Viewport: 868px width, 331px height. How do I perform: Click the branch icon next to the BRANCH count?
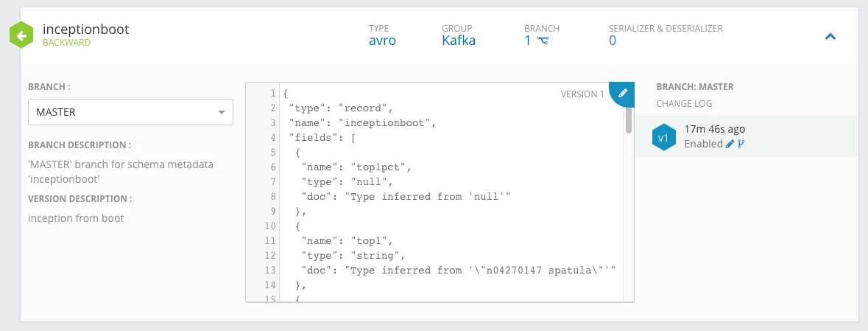[543, 41]
